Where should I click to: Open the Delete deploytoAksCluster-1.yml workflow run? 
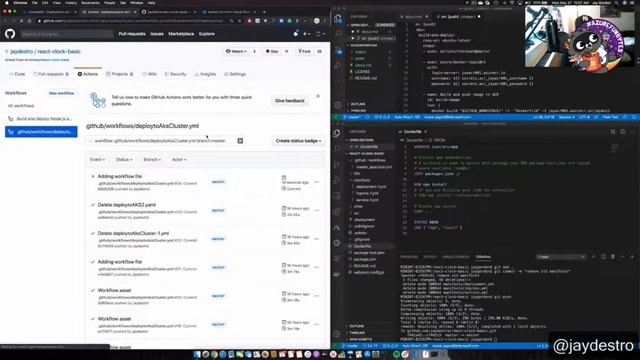pos(133,233)
